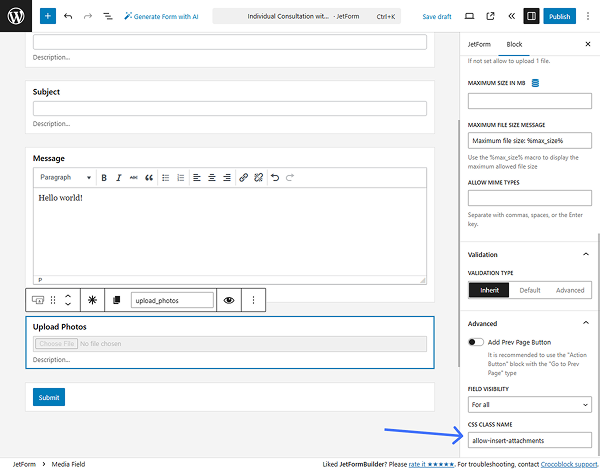This screenshot has height=470, width=600.
Task: Save draft of the form
Action: click(437, 16)
